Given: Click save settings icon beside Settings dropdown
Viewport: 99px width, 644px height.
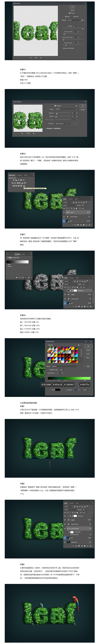Looking at the screenshot, I should pyautogui.click(x=82, y=20).
